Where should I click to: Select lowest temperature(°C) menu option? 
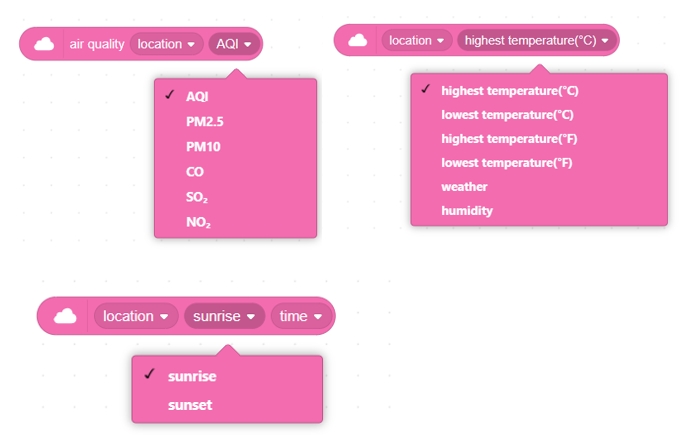click(506, 114)
